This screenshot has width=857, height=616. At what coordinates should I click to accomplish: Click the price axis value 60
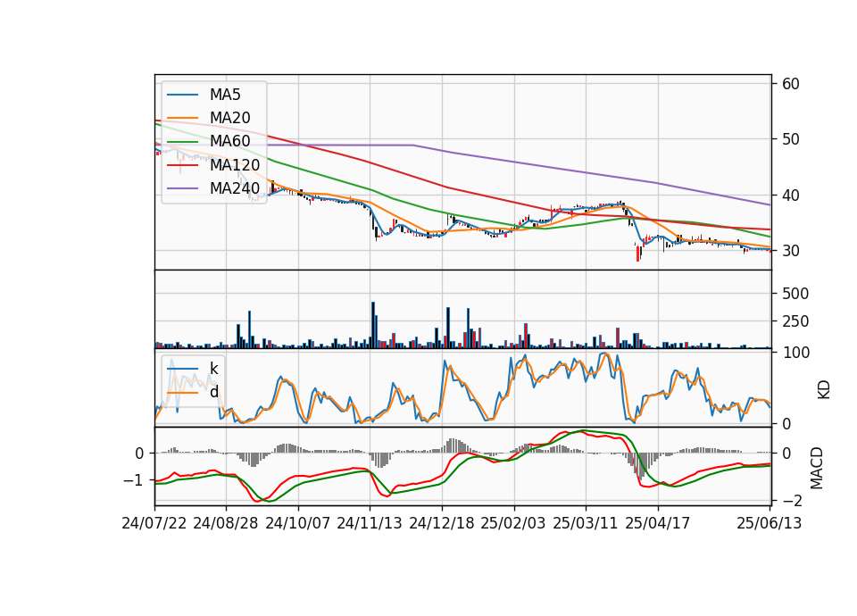[791, 84]
